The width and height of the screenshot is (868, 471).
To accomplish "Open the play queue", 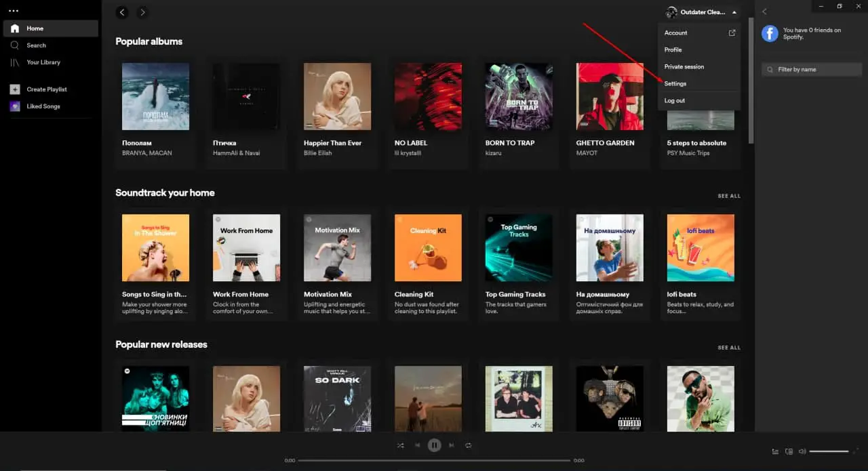I will tap(775, 451).
